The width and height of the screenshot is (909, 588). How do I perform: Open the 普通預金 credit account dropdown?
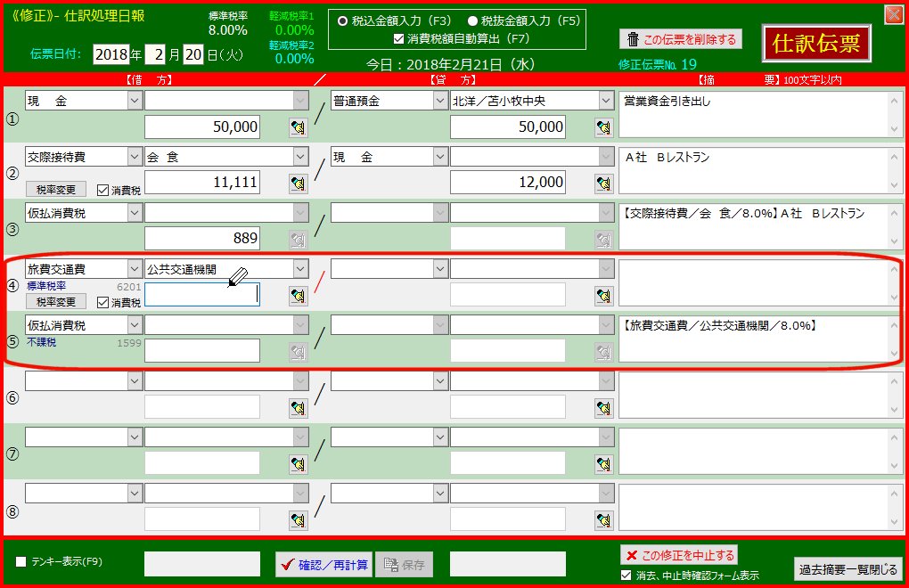tap(439, 101)
